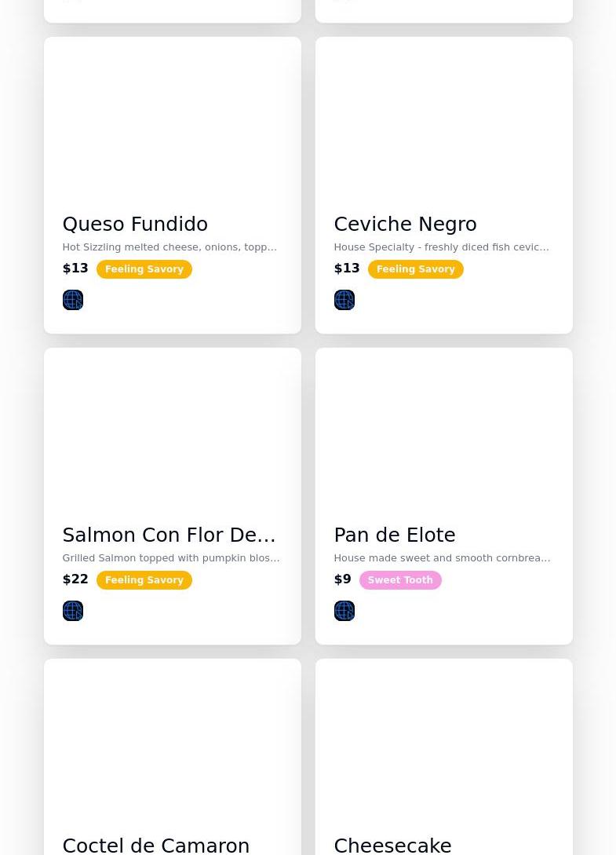Image resolution: width=616 pixels, height=855 pixels.
Task: Open the Salmon Con Flor De… title
Action: click(169, 535)
